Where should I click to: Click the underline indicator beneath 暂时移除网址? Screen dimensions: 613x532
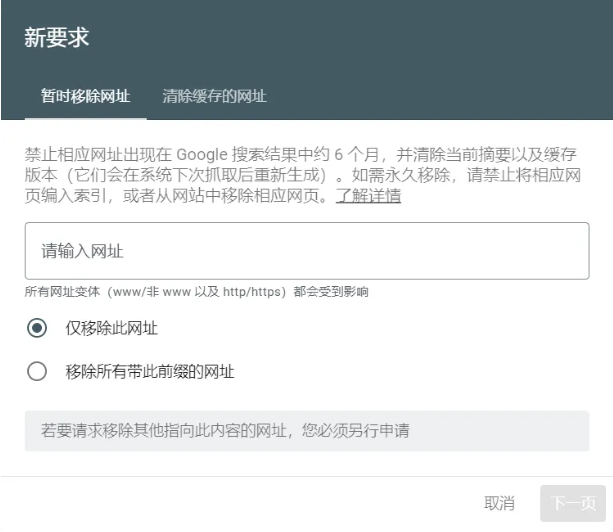point(85,118)
